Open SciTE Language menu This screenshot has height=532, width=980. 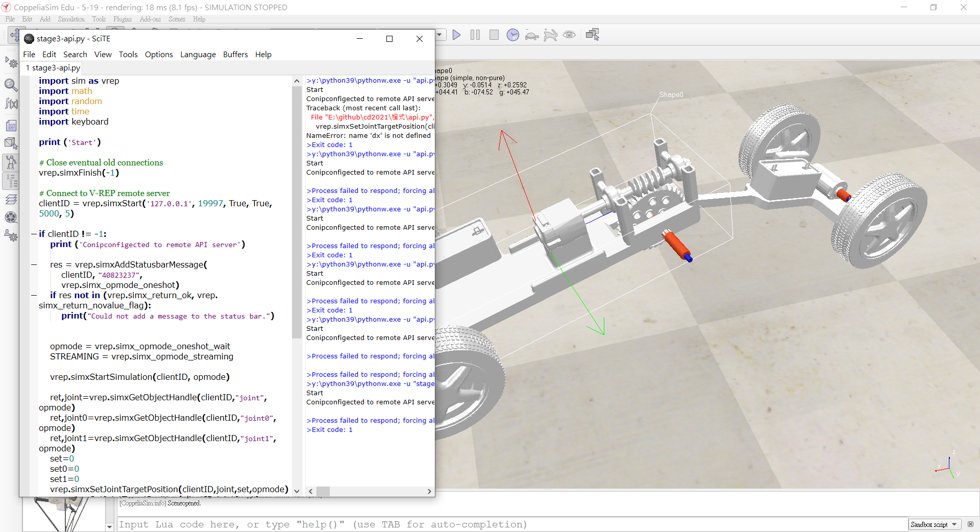point(198,54)
